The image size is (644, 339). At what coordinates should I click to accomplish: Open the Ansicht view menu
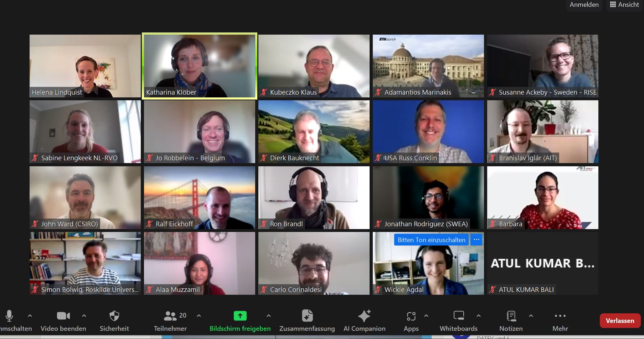point(625,5)
